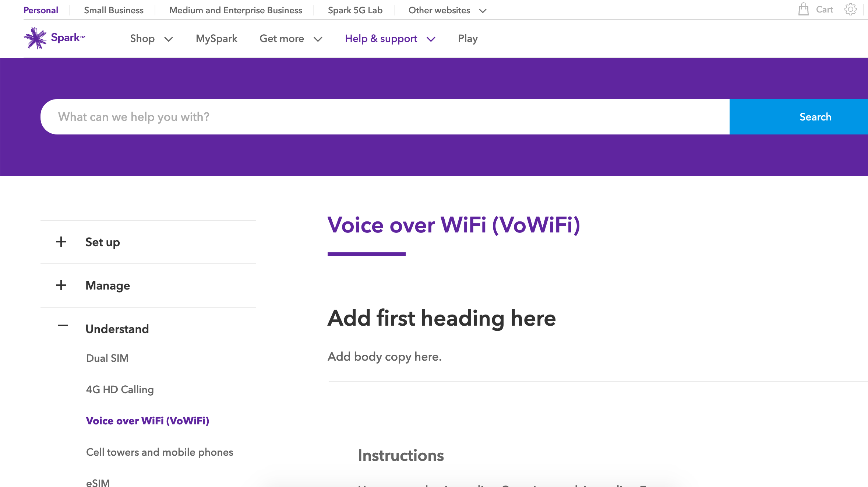Open Dual SIM sidebar link

[107, 358]
